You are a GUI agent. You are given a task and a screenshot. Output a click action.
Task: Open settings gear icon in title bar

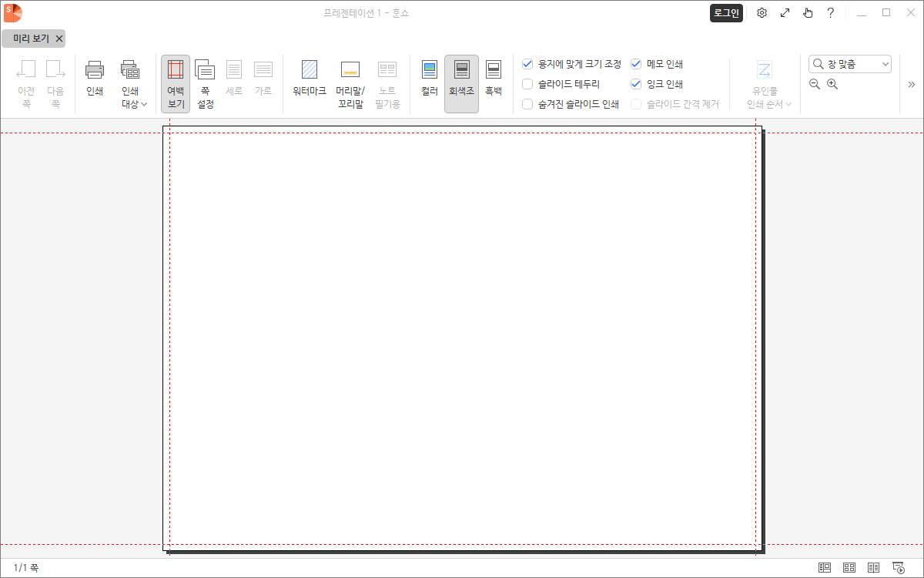point(762,13)
